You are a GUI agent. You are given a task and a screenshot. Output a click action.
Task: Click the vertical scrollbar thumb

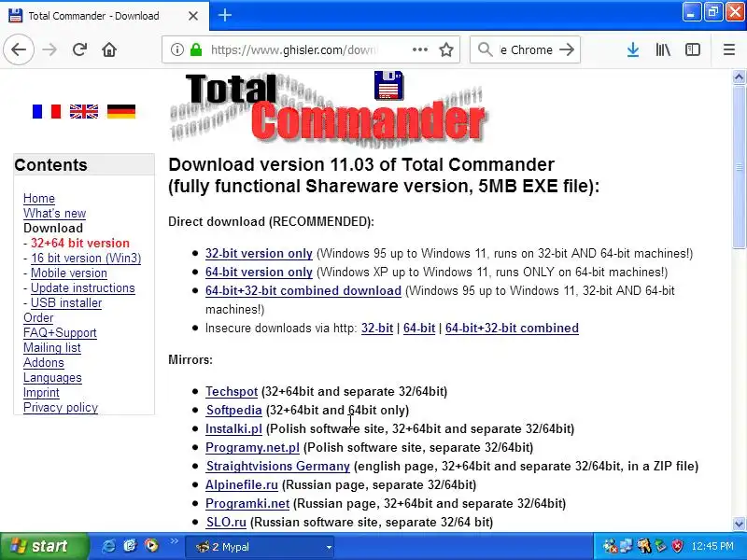click(739, 166)
